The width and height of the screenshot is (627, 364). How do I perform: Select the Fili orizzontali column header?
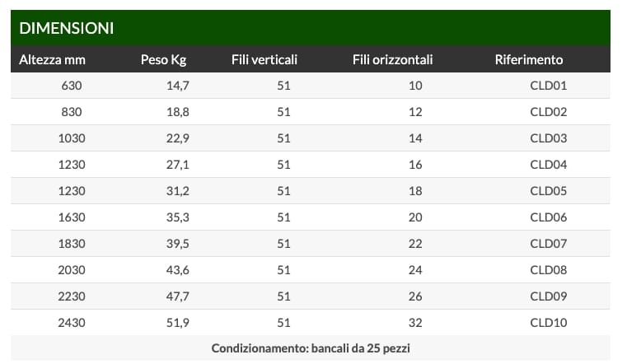392,59
